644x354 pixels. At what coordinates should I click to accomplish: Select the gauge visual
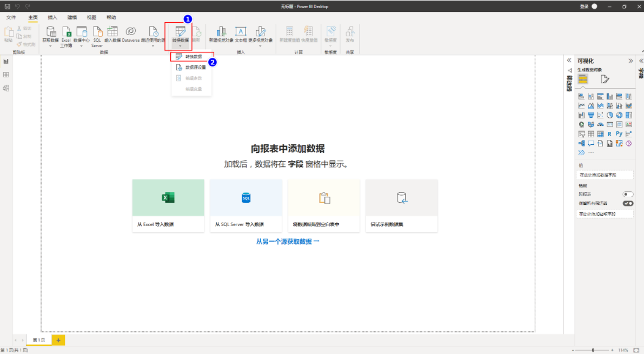600,124
